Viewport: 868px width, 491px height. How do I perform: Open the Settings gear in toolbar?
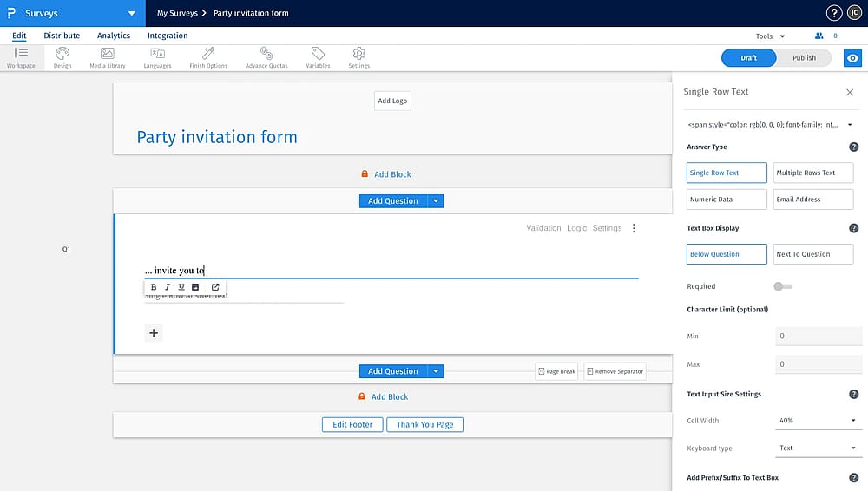coord(358,57)
